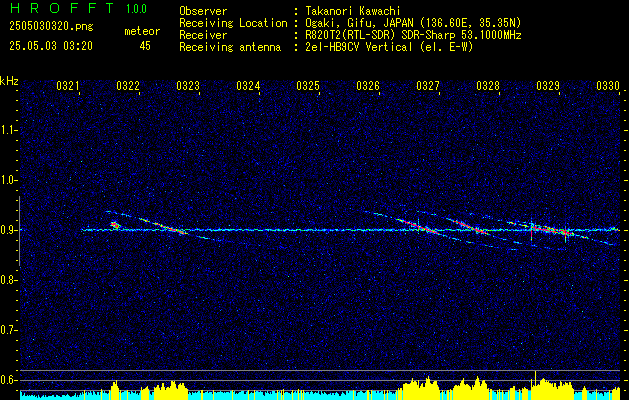Click the 'Receiving antenna' field label
Viewport: 629px width, 400px height.
click(x=230, y=47)
